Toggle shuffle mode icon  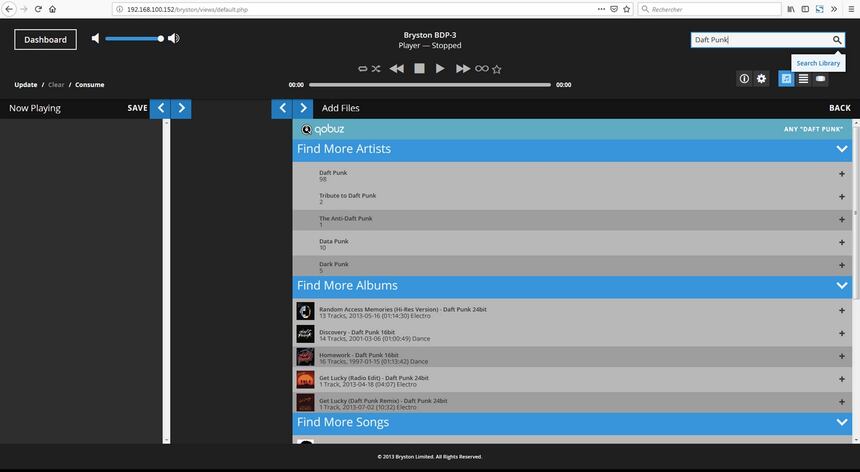[376, 69]
